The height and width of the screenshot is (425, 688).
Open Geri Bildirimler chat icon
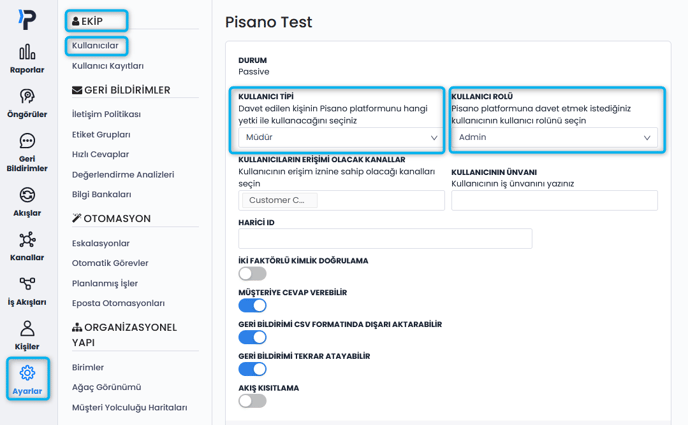click(27, 142)
